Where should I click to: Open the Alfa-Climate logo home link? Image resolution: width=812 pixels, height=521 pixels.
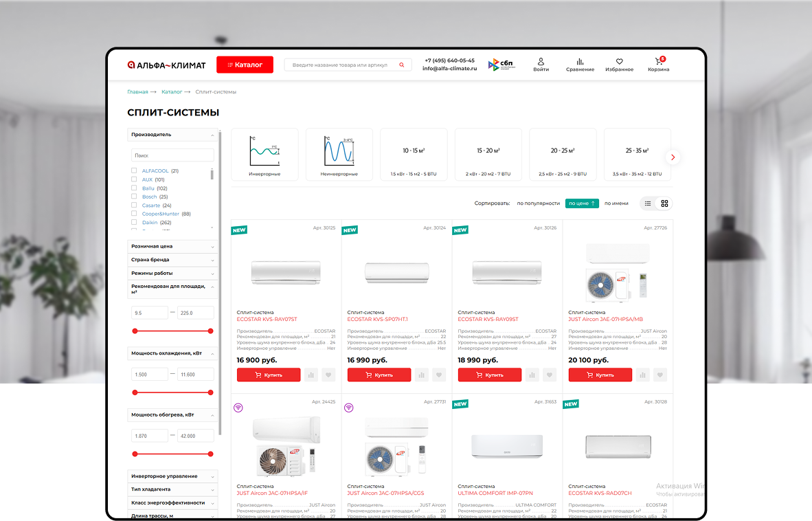(x=166, y=65)
